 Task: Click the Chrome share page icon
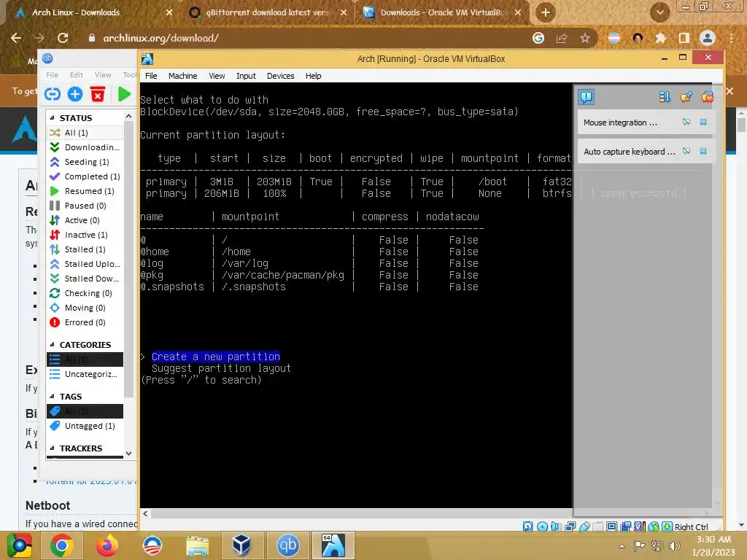tap(562, 38)
